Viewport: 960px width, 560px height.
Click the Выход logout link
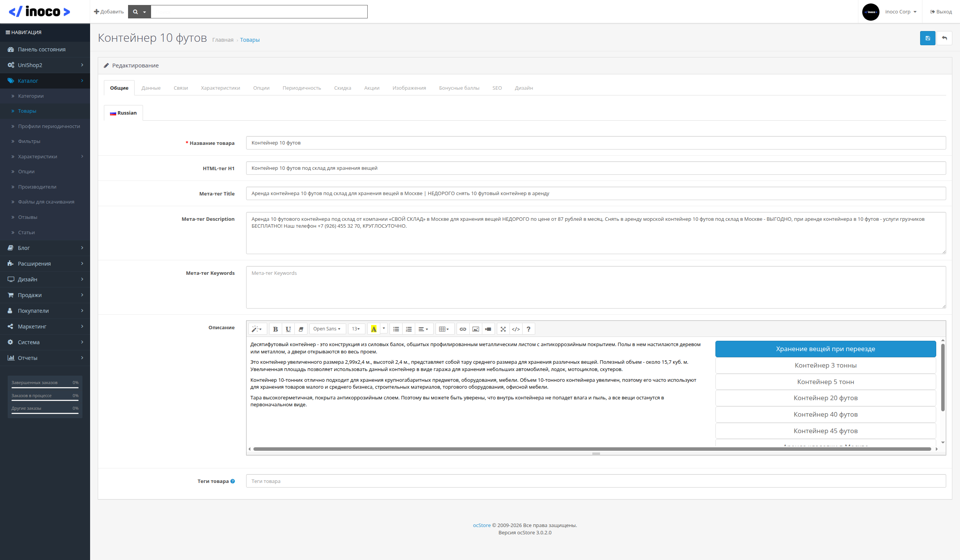(941, 12)
